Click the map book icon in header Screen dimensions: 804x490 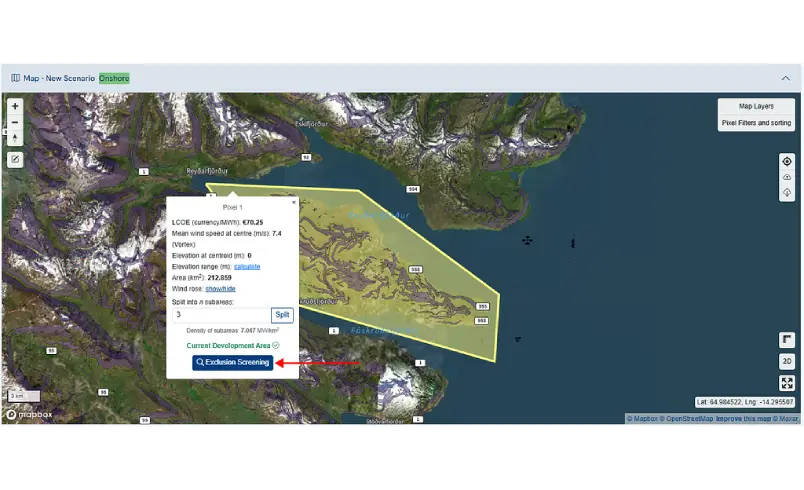click(15, 78)
